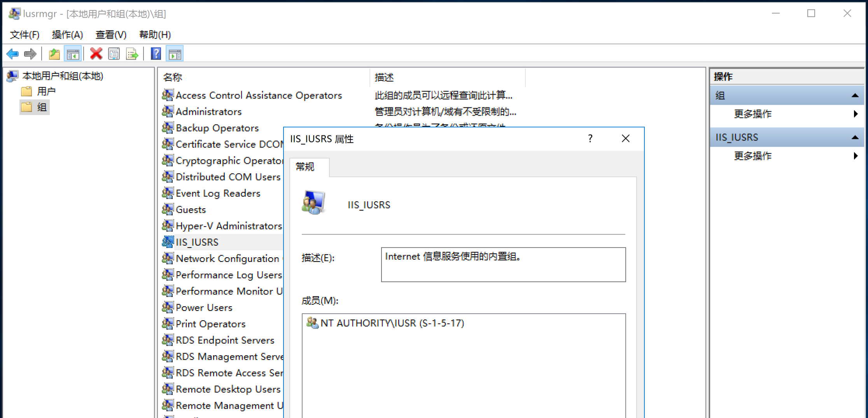868x418 pixels.
Task: Click the Up One Level folder icon
Action: pos(54,54)
